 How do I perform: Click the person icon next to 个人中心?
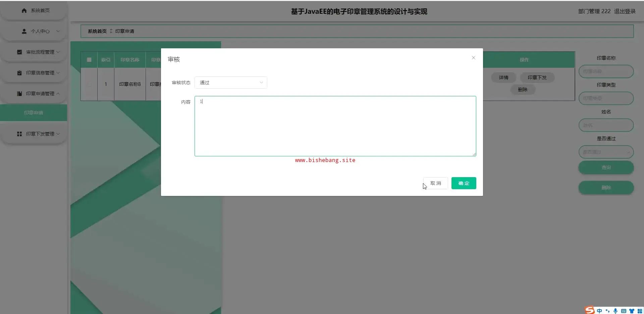pos(24,31)
